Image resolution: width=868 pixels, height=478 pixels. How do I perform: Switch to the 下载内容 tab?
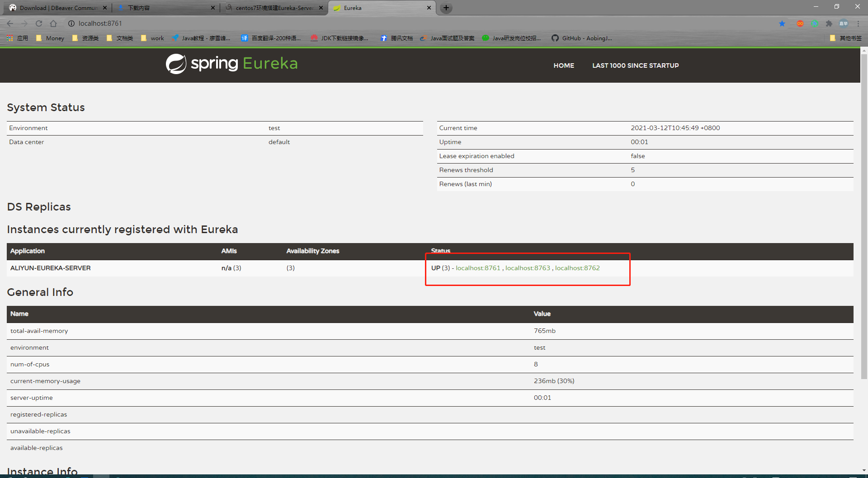pyautogui.click(x=165, y=8)
